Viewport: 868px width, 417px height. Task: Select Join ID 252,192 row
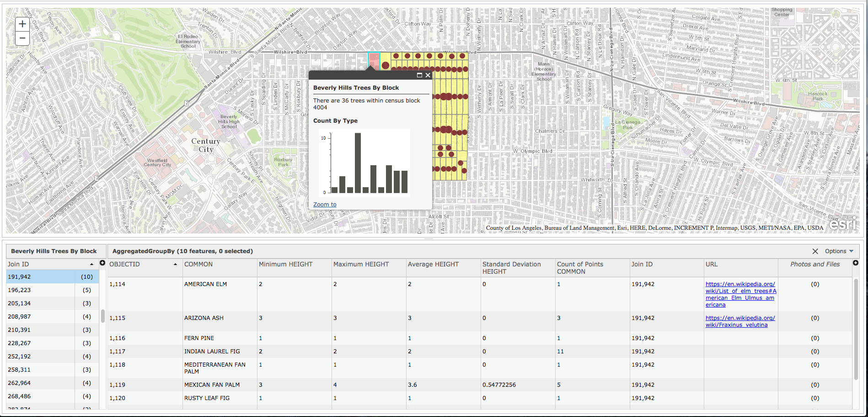point(41,357)
